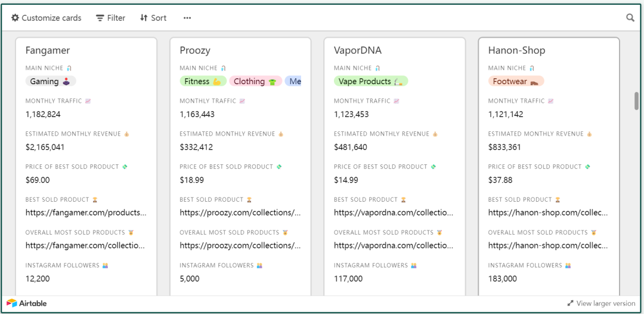
Task: Click the pink Clothing tag
Action: tap(256, 81)
